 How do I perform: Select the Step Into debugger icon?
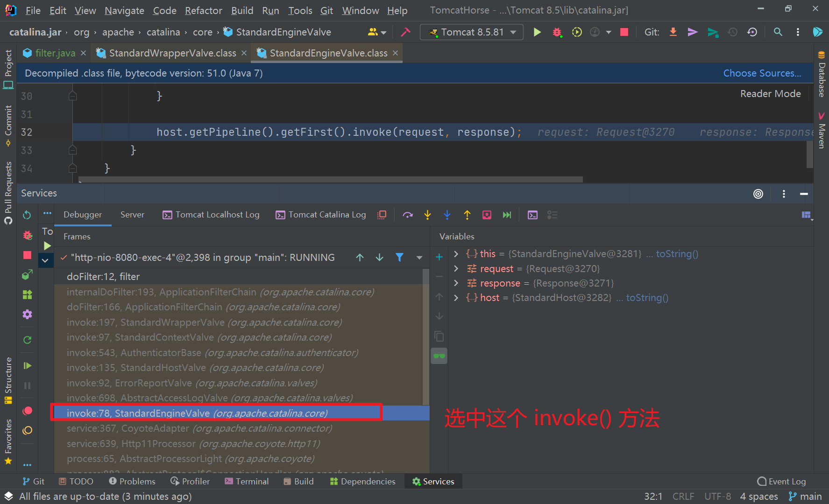[x=428, y=215]
